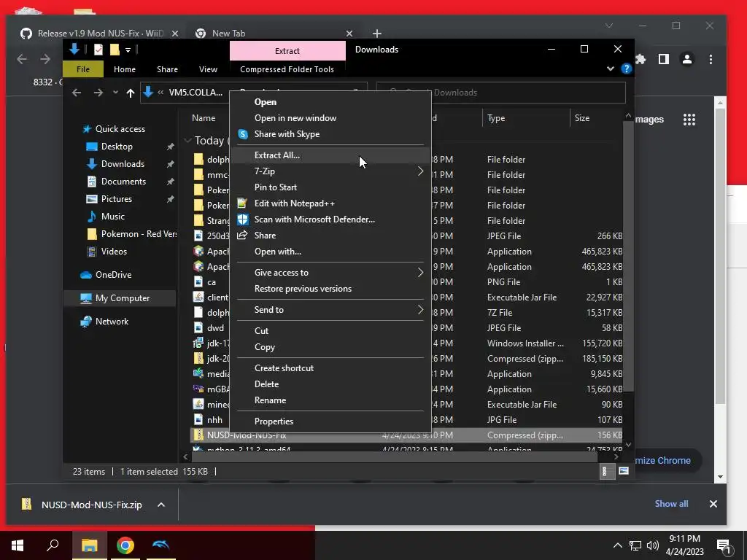Choose Restore previous versions

330,289
